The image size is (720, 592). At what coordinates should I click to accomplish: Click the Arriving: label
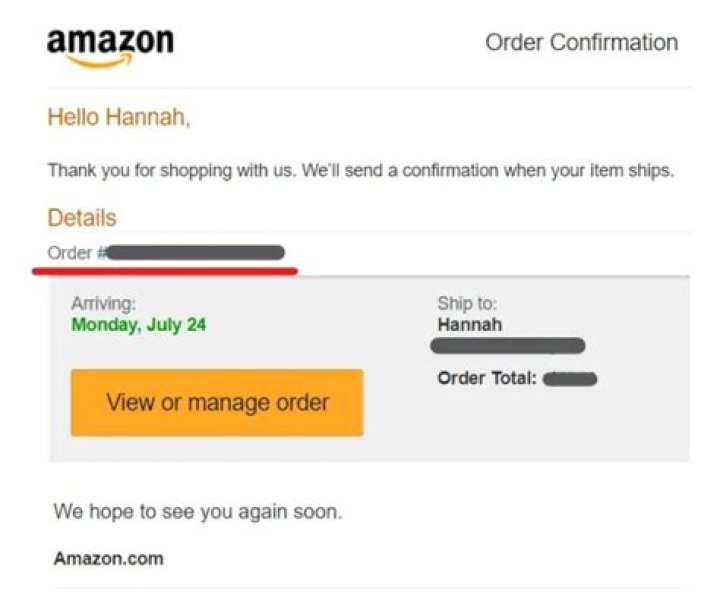click(x=103, y=303)
